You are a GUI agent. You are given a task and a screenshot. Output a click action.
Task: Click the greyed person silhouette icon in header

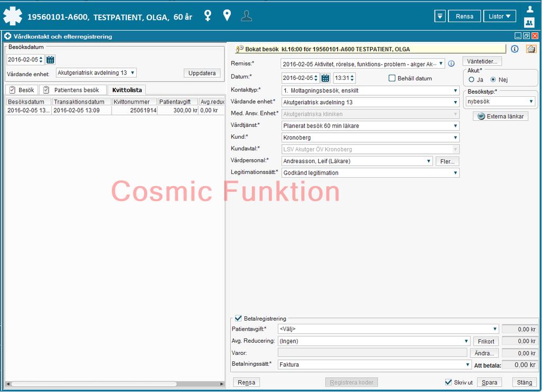247,15
